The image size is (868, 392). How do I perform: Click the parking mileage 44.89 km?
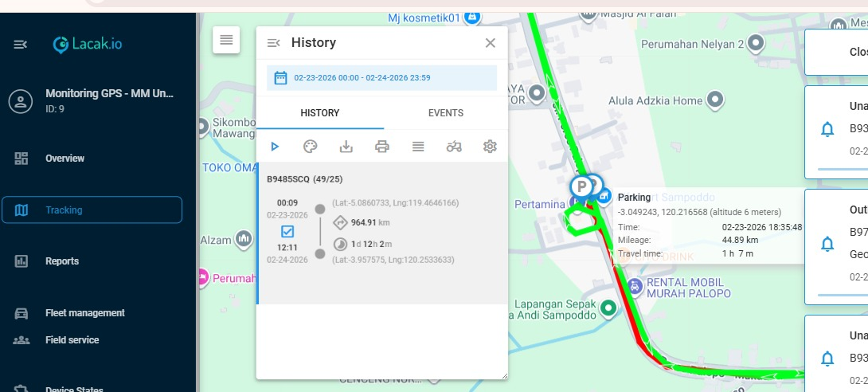click(x=741, y=241)
